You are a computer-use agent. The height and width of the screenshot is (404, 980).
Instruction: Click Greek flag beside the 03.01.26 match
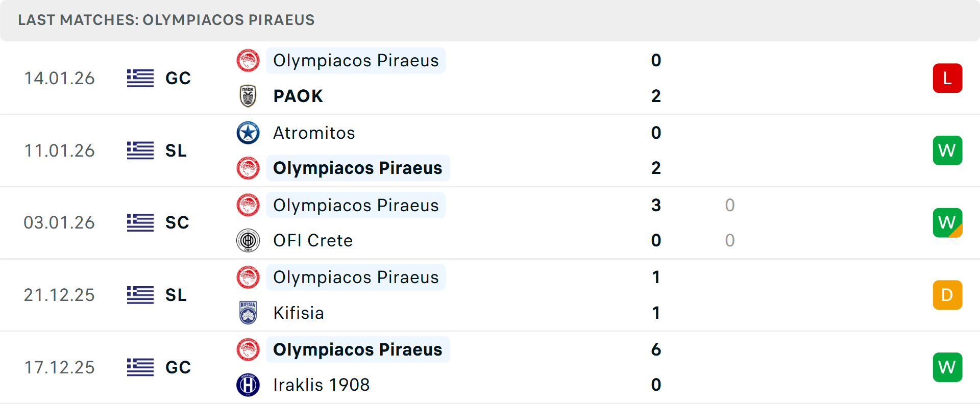click(140, 222)
